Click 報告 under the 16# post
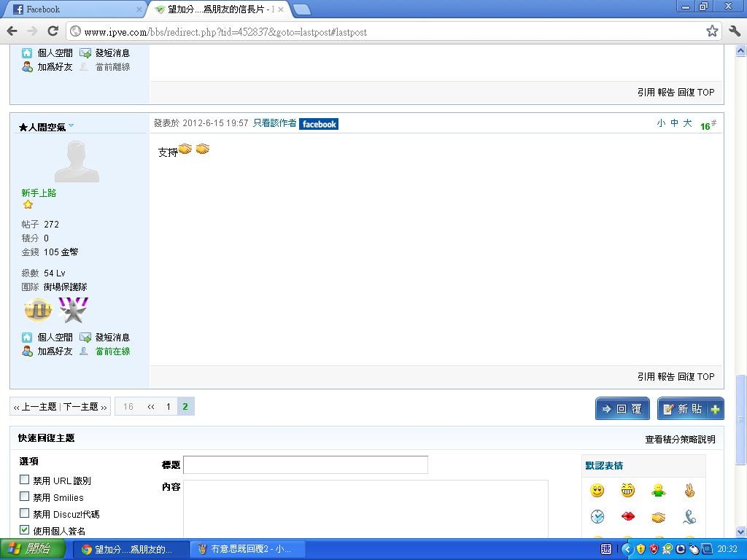This screenshot has height=560, width=747. click(666, 377)
